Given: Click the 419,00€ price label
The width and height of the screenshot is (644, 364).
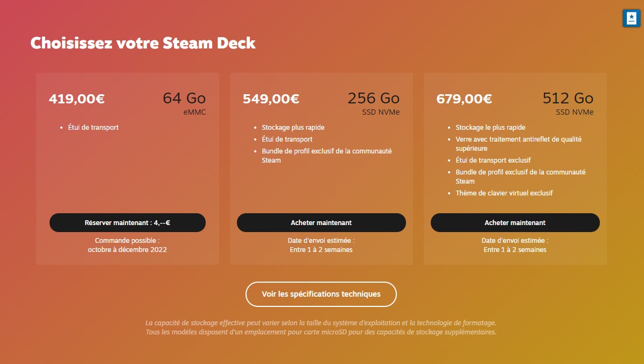Looking at the screenshot, I should (77, 99).
